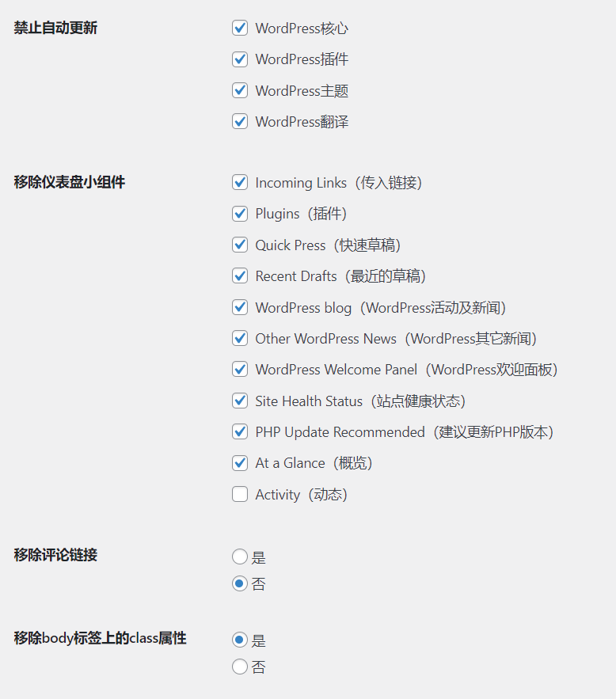The image size is (616, 699).
Task: Click the 禁止自动更新 section label
Action: 55,28
